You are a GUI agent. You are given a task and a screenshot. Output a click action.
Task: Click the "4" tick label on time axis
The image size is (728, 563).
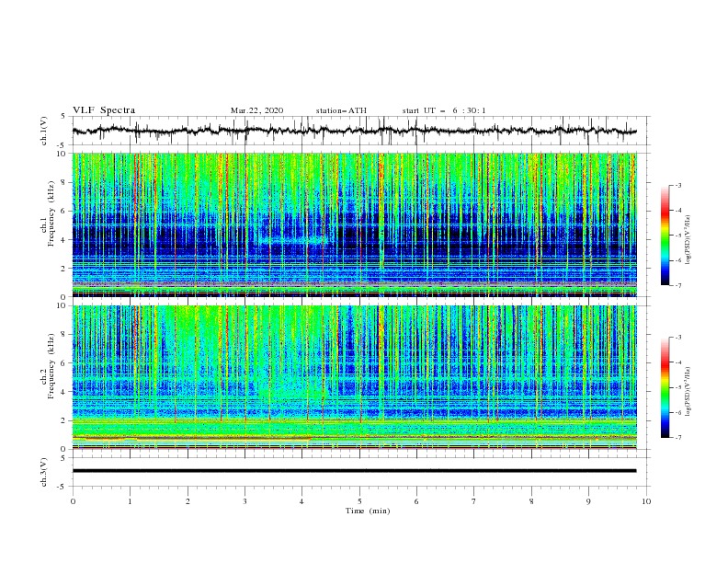point(302,501)
